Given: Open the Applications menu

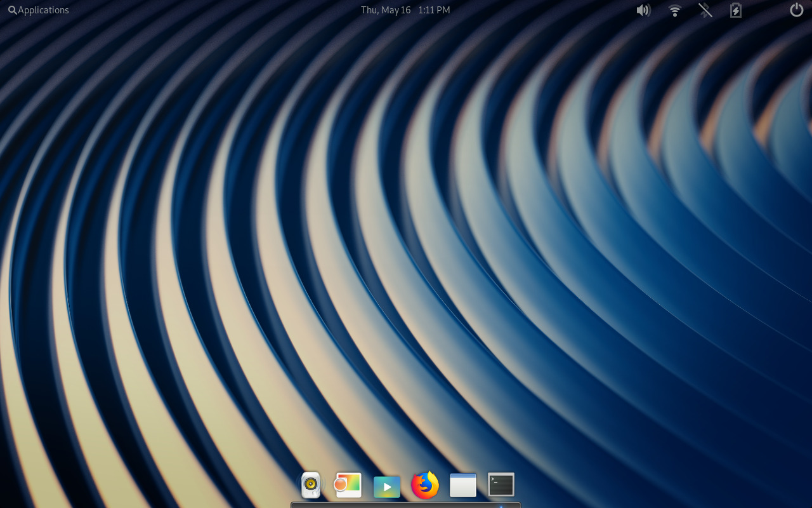Looking at the screenshot, I should click(x=38, y=10).
